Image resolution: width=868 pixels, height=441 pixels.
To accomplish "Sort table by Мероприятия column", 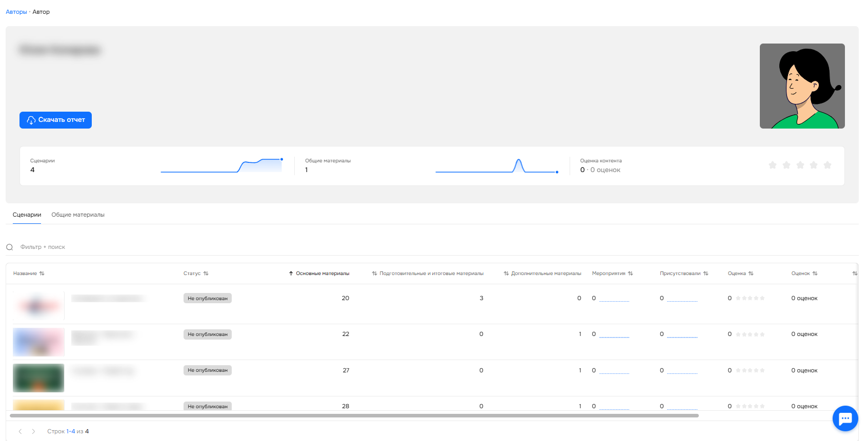I will point(613,274).
